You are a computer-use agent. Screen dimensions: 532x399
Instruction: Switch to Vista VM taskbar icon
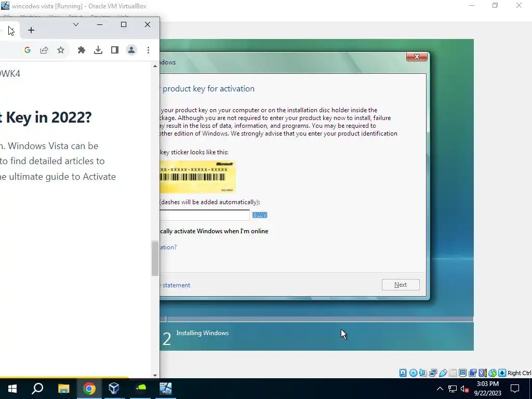point(166,389)
